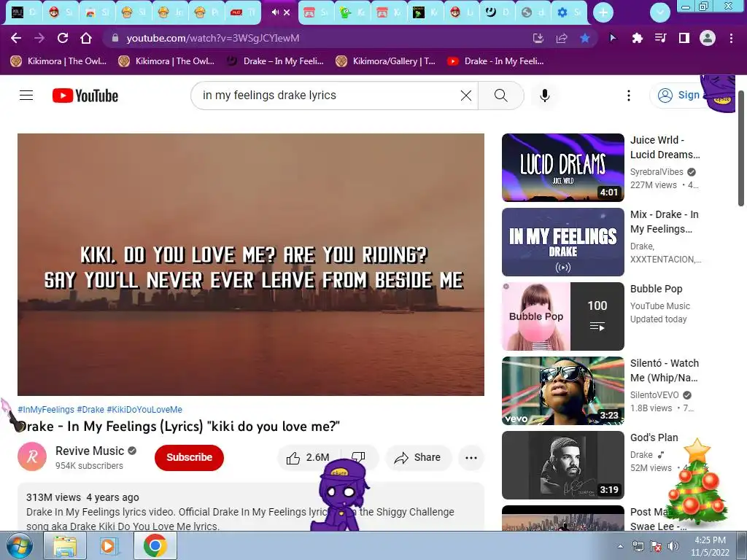
Task: Go to YouTube home via logo
Action: [x=85, y=96]
